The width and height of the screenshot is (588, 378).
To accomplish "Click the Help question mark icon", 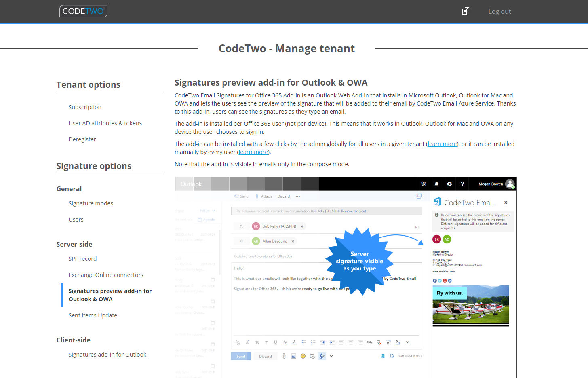I will [x=462, y=184].
